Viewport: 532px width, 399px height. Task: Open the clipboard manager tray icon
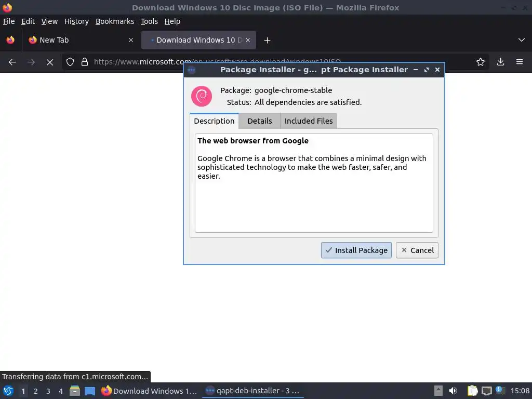(x=473, y=391)
